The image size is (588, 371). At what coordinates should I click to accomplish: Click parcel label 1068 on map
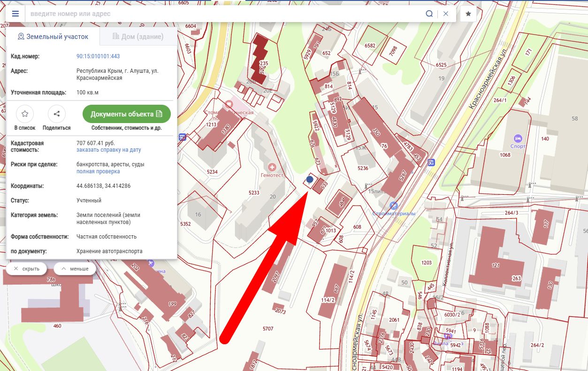505,155
